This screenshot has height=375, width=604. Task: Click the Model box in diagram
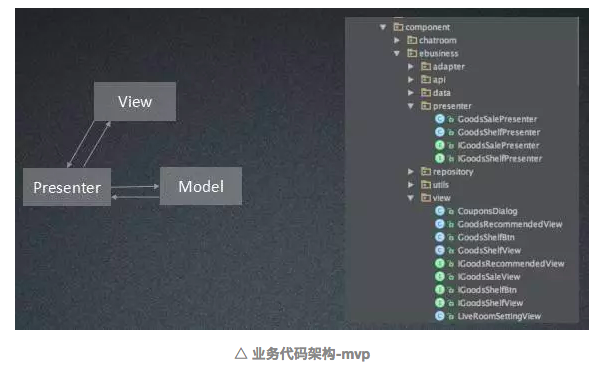201,186
